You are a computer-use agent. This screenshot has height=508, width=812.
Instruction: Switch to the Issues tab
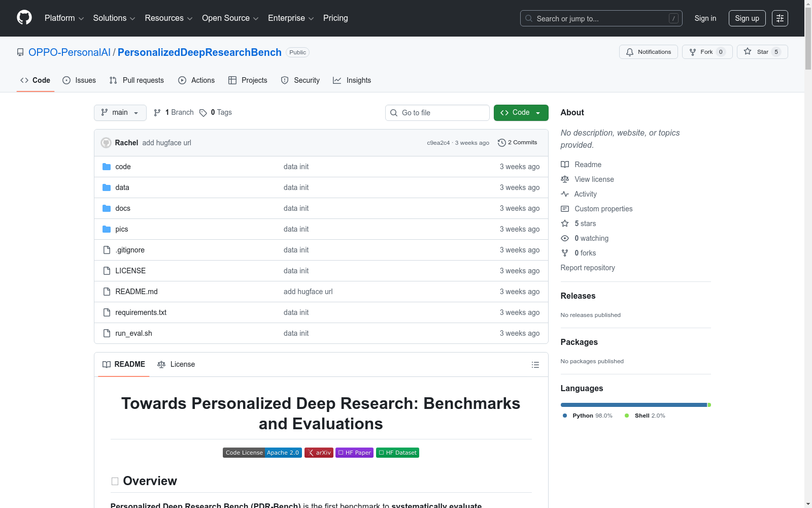point(79,80)
